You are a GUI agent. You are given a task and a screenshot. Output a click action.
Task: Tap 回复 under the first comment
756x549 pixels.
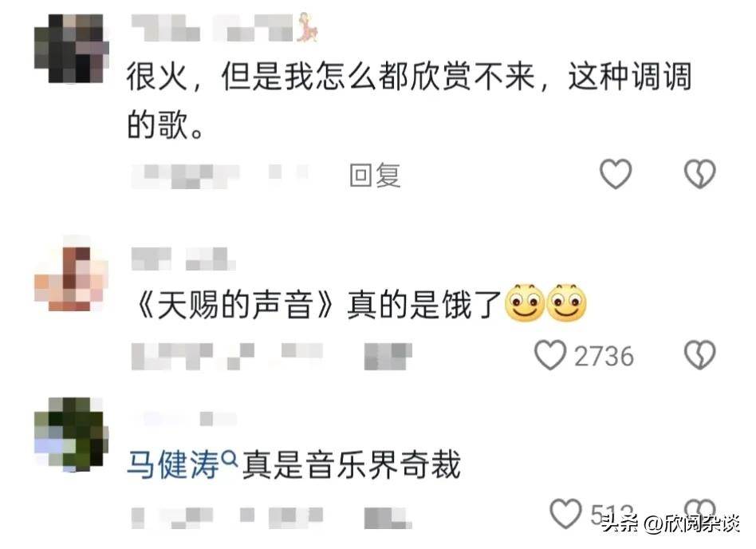point(375,175)
